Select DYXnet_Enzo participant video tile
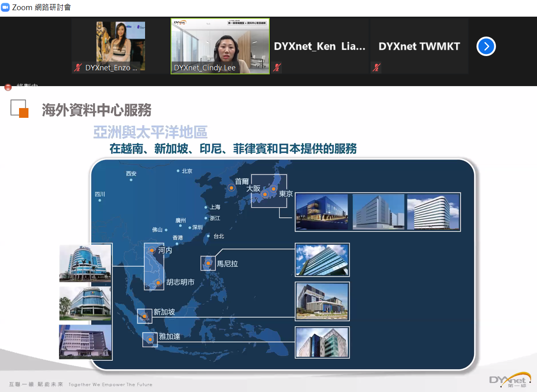Viewport: 537px width, 392px height. 121,46
